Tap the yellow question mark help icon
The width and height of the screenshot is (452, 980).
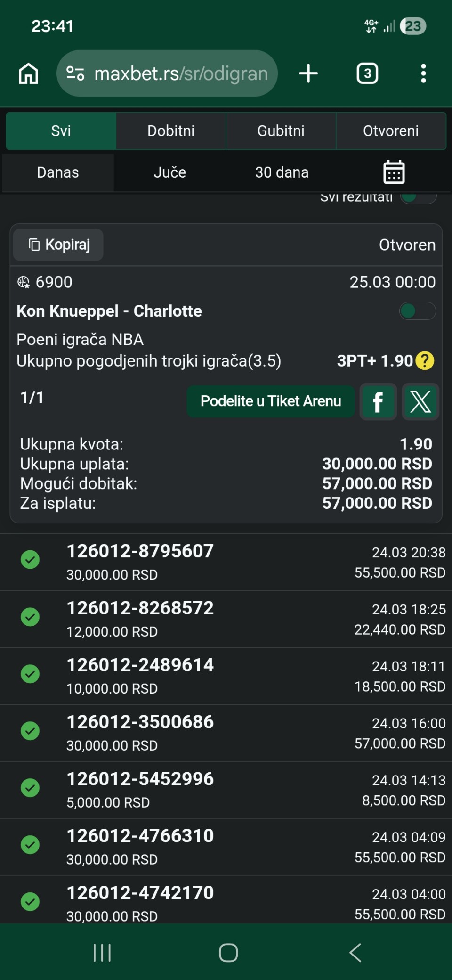[x=425, y=361]
